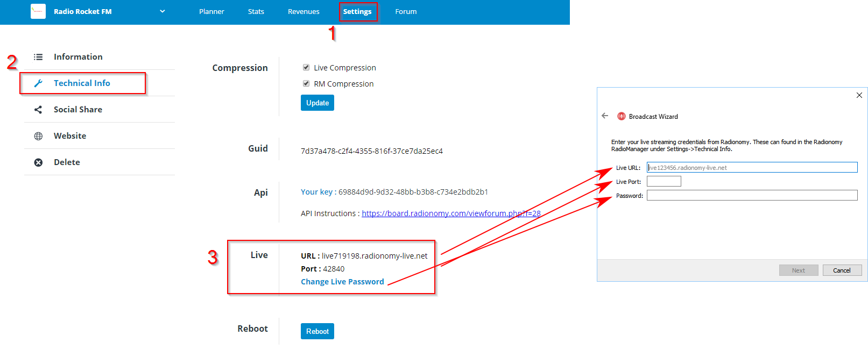The image size is (868, 364).
Task: Click the API key value text
Action: [413, 192]
